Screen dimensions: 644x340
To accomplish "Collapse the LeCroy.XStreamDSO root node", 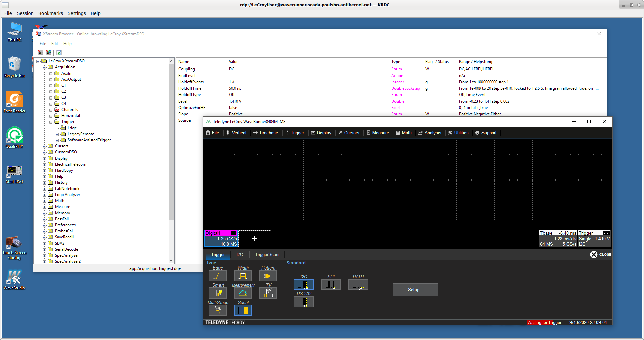I will click(38, 61).
